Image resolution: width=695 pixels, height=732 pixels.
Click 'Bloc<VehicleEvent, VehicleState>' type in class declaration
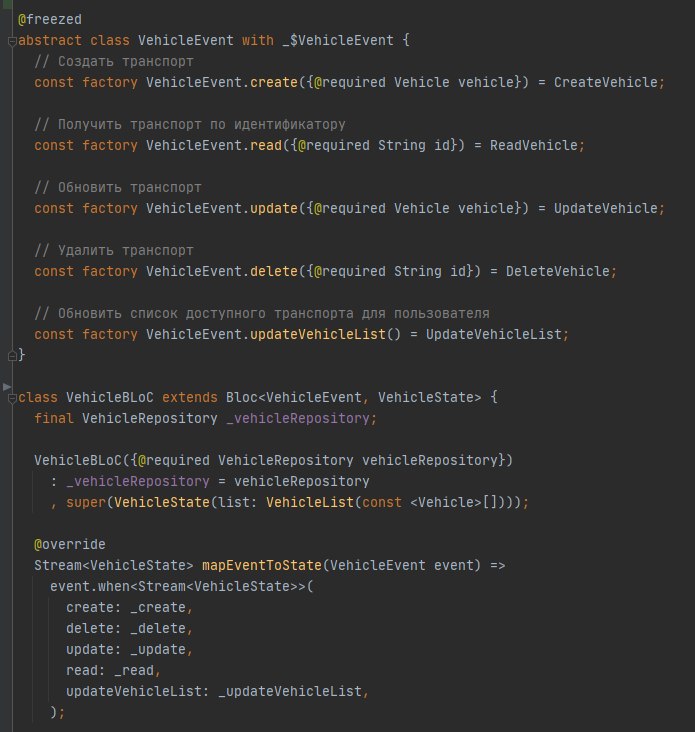[353, 398]
